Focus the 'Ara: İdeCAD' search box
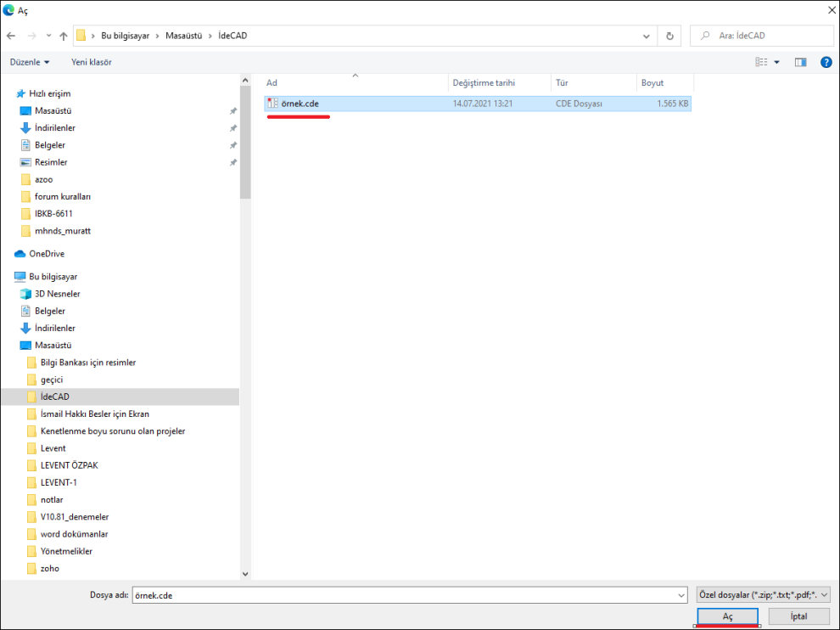The height and width of the screenshot is (630, 840). click(762, 36)
